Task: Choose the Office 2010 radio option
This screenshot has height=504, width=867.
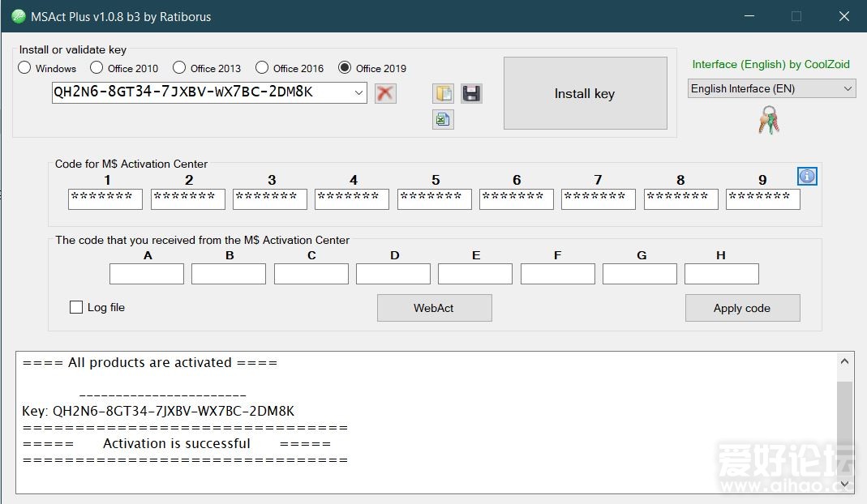Action: pos(97,68)
